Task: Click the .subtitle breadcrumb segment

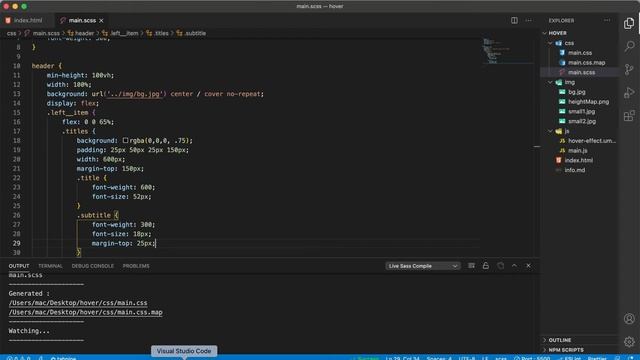Action: [x=195, y=33]
